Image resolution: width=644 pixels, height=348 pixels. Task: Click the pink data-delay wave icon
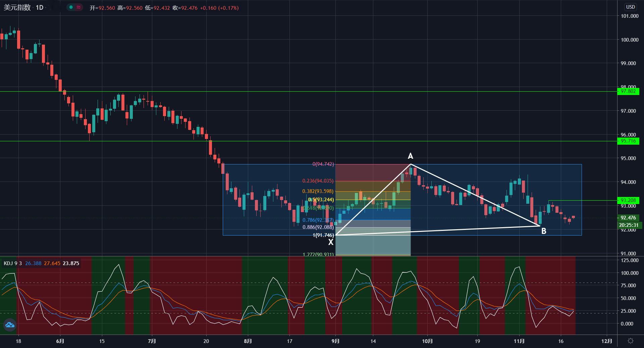click(79, 7)
